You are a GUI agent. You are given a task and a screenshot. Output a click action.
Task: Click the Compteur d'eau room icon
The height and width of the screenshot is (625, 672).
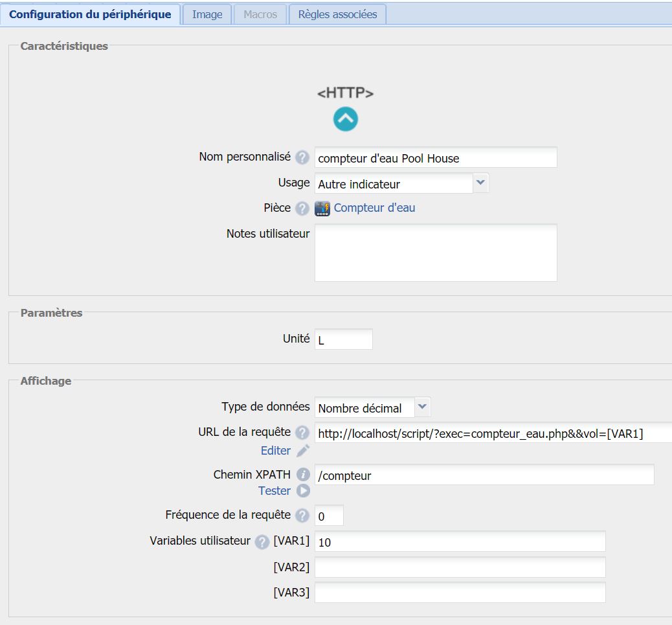point(322,209)
